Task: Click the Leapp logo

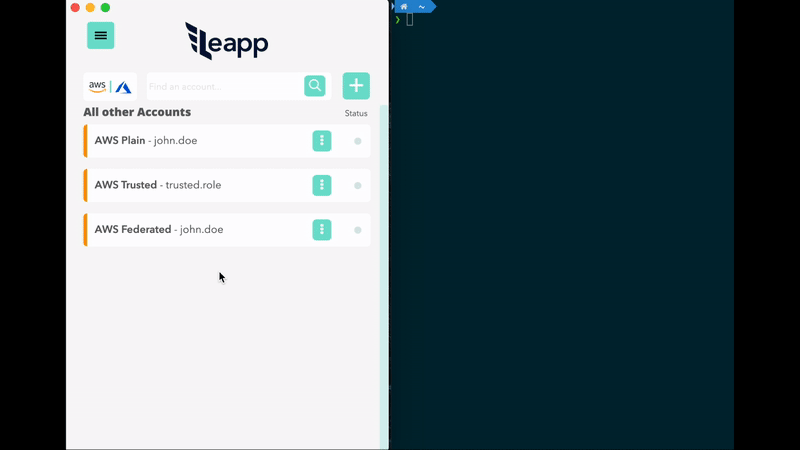Action: [227, 41]
